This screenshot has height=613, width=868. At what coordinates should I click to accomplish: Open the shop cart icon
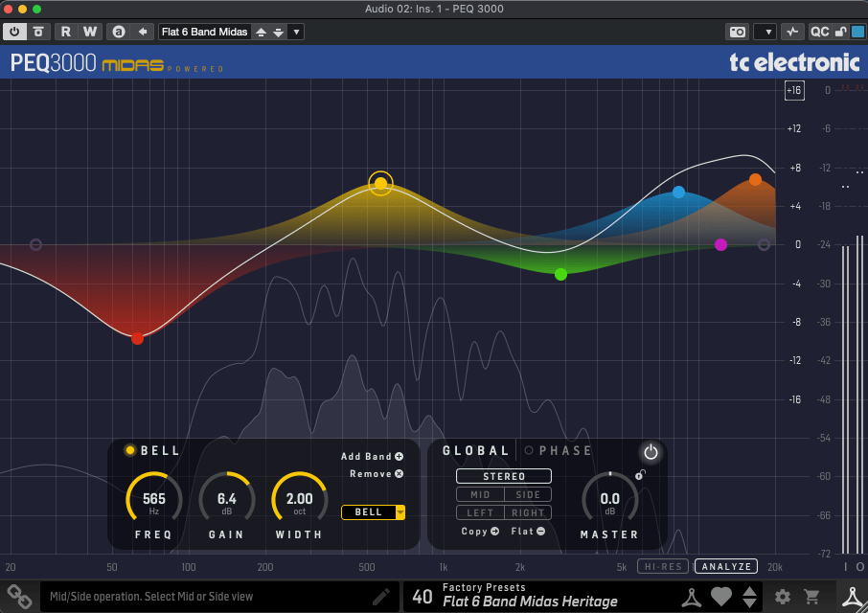click(811, 597)
